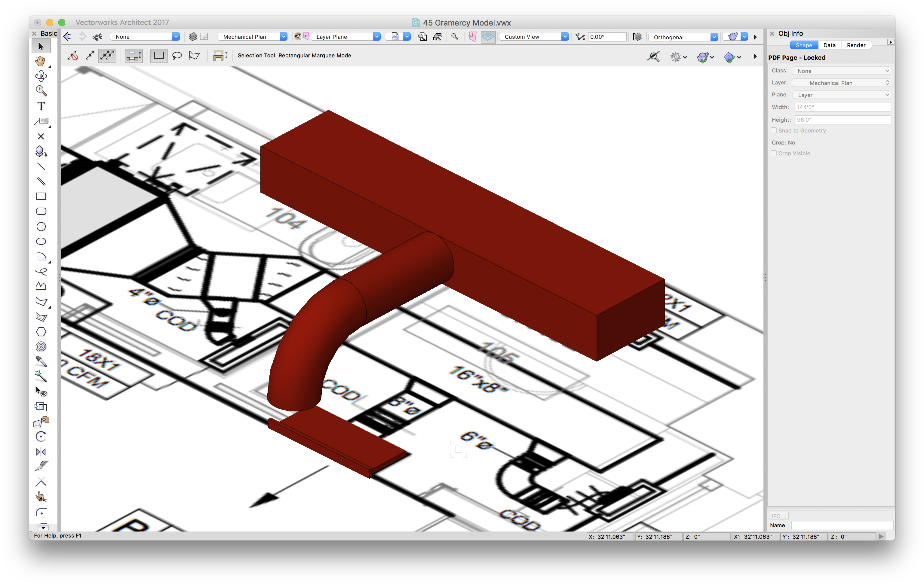Select the Circle tool

pos(41,227)
